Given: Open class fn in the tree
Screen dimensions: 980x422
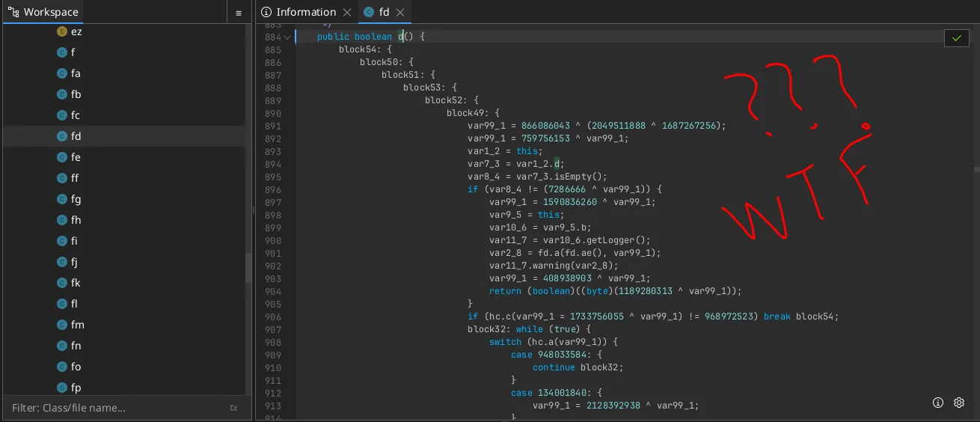Looking at the screenshot, I should point(76,346).
